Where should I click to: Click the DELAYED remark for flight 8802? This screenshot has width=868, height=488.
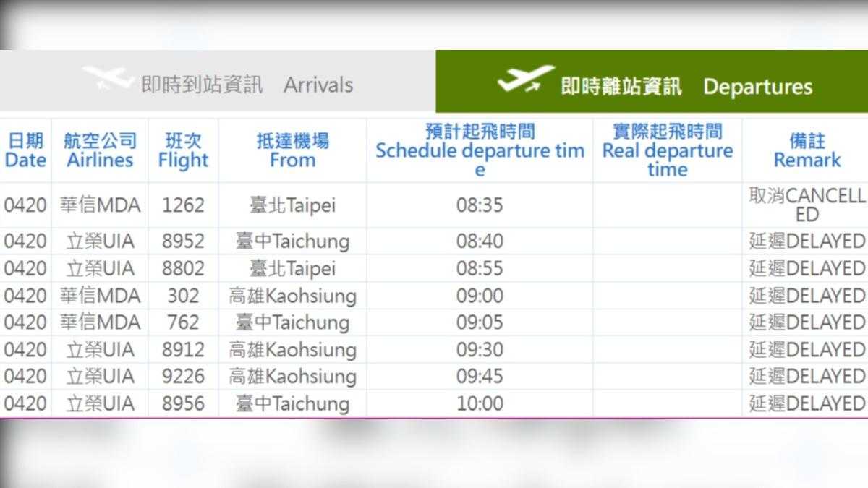tap(807, 268)
